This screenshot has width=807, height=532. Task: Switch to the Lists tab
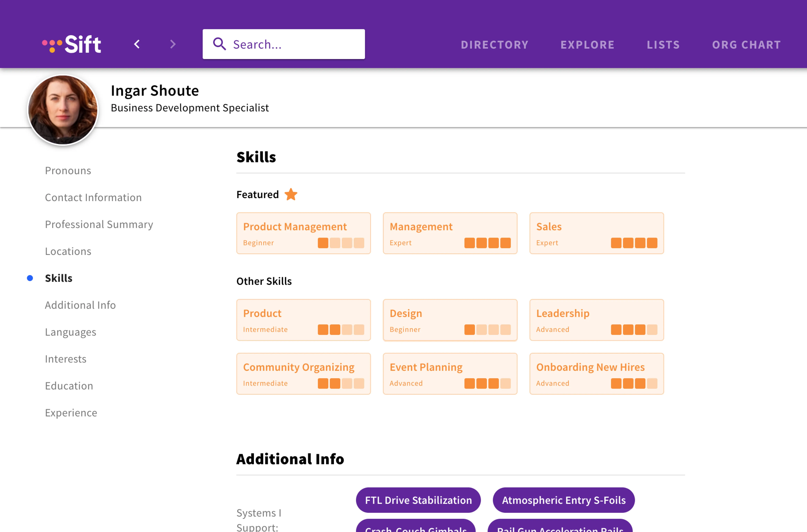pos(663,45)
